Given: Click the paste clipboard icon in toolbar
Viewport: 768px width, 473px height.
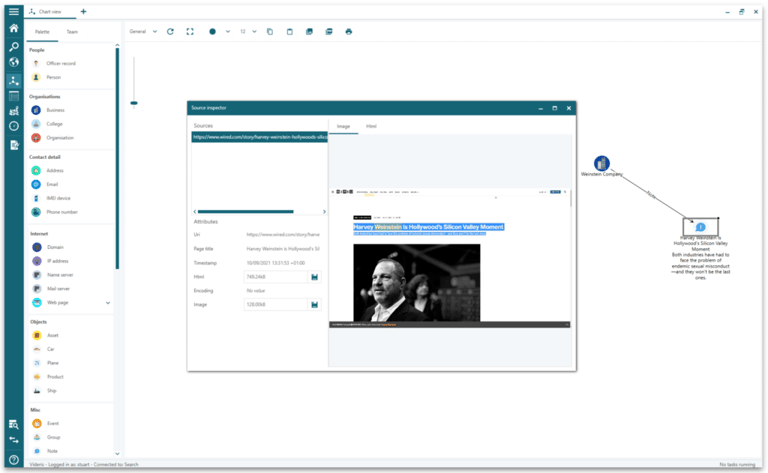Looking at the screenshot, I should coord(289,31).
